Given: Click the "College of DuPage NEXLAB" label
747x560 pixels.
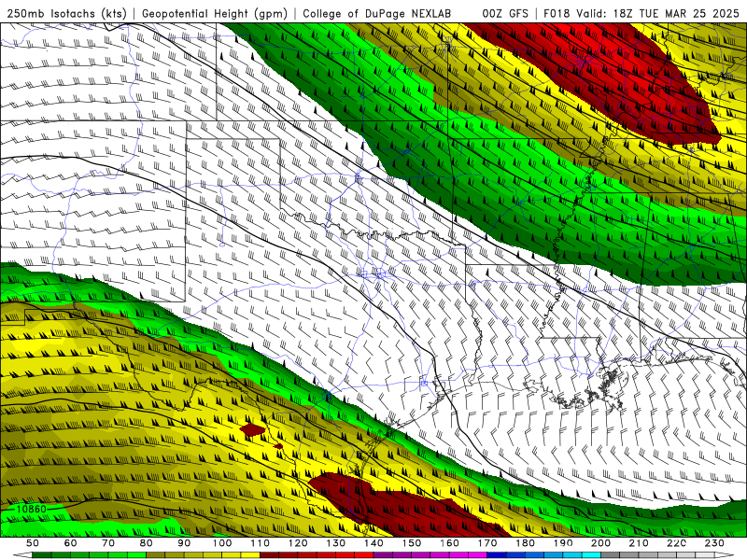Looking at the screenshot, I should (x=377, y=13).
